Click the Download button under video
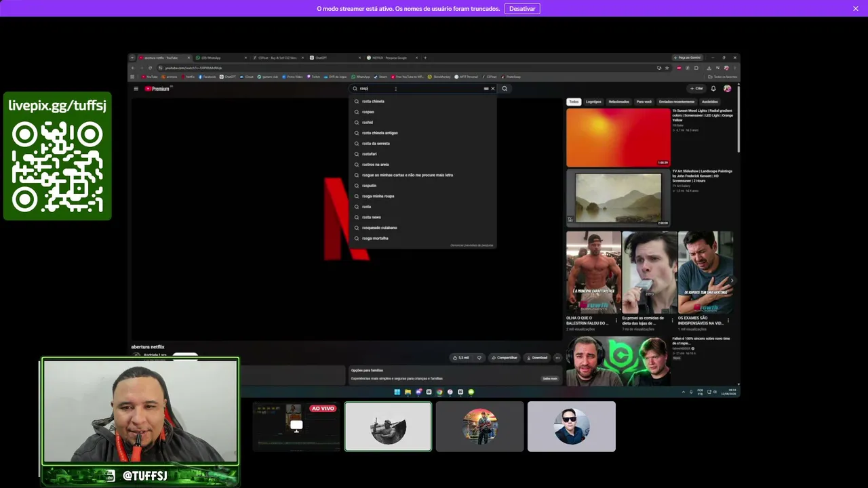 pyautogui.click(x=537, y=358)
